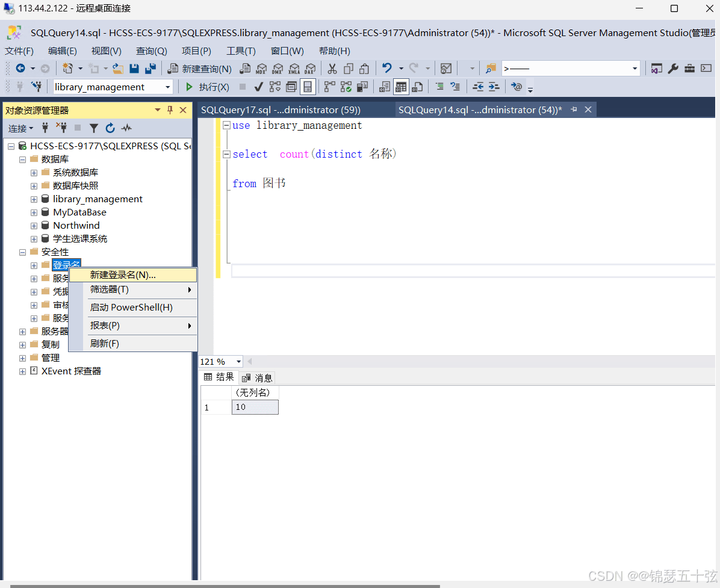
Task: Expand the Northwind database node
Action: (34, 226)
